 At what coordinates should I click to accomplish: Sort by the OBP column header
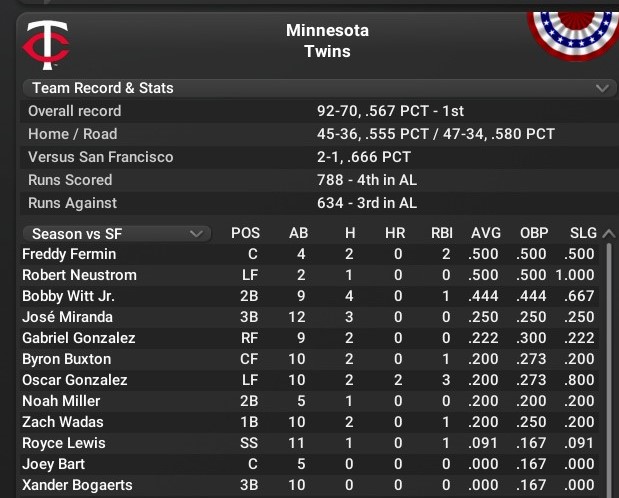[x=533, y=233]
